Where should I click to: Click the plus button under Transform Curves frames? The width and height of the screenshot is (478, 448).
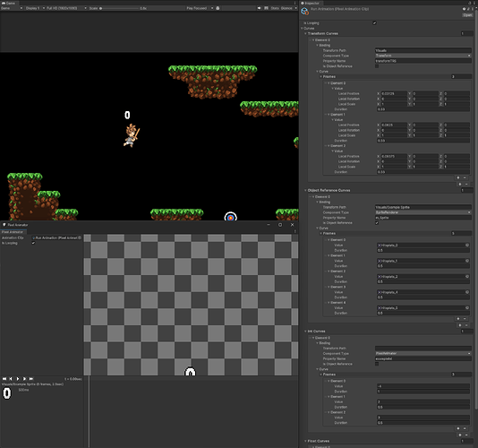[458, 177]
